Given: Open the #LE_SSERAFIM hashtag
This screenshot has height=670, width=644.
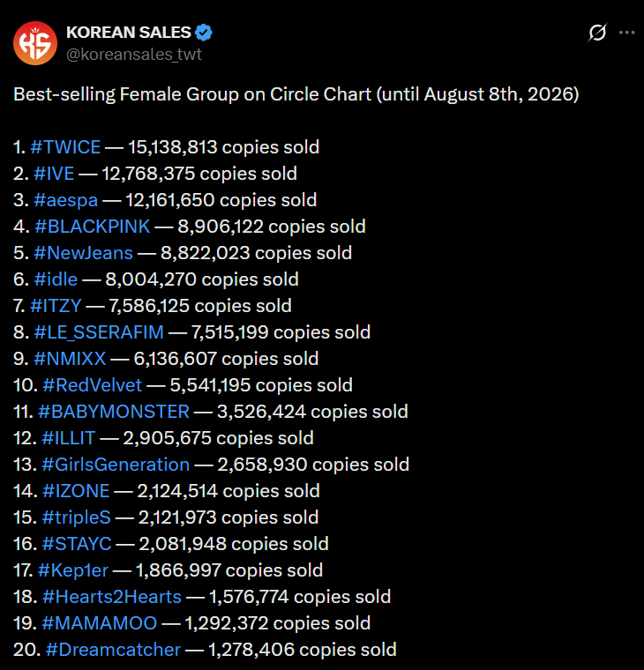Looking at the screenshot, I should [x=99, y=332].
